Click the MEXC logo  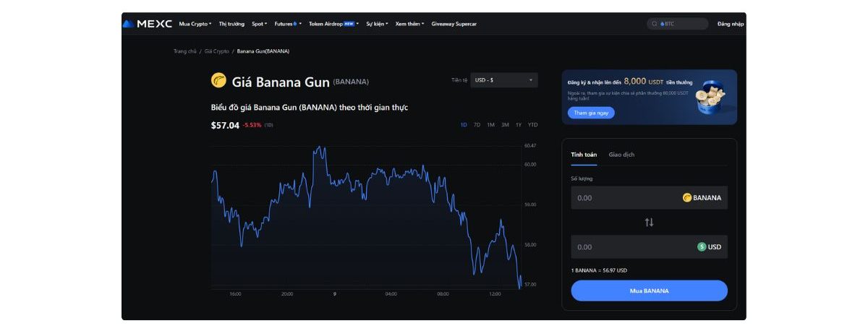(x=148, y=24)
